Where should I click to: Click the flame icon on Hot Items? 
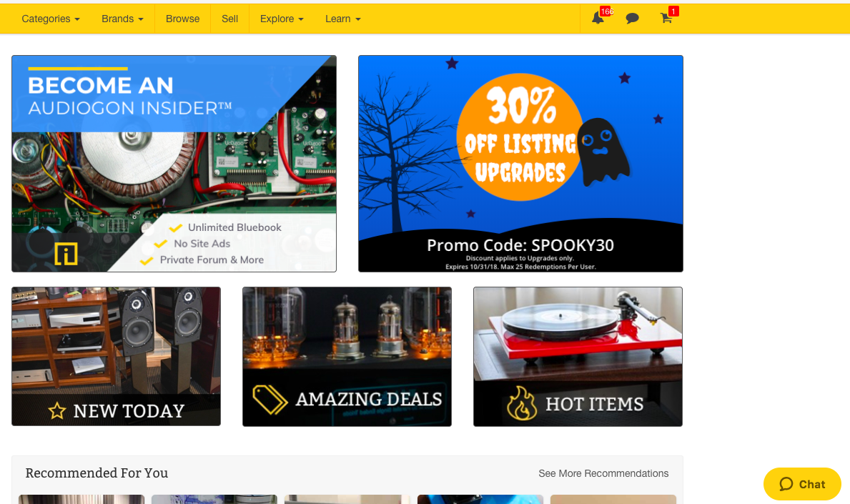pos(521,403)
